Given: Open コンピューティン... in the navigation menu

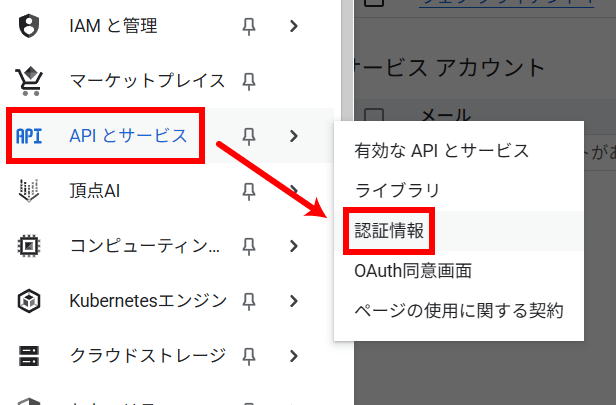Looking at the screenshot, I should [167, 246].
